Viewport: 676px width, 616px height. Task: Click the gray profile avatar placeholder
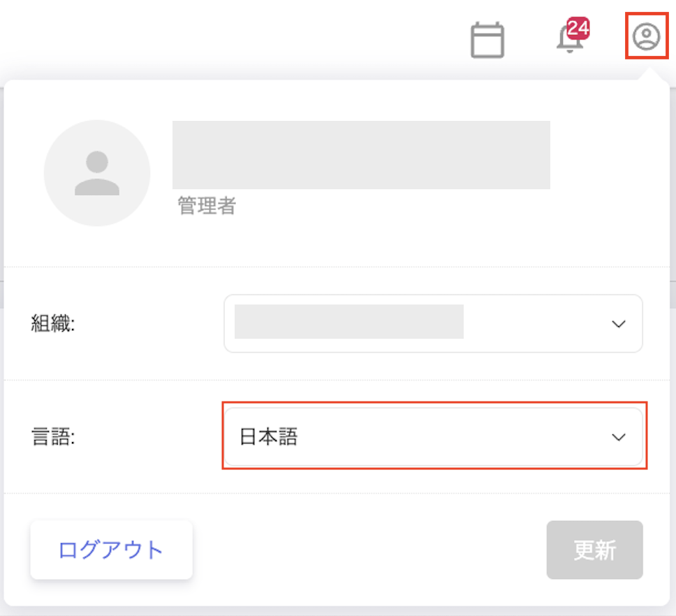click(97, 173)
